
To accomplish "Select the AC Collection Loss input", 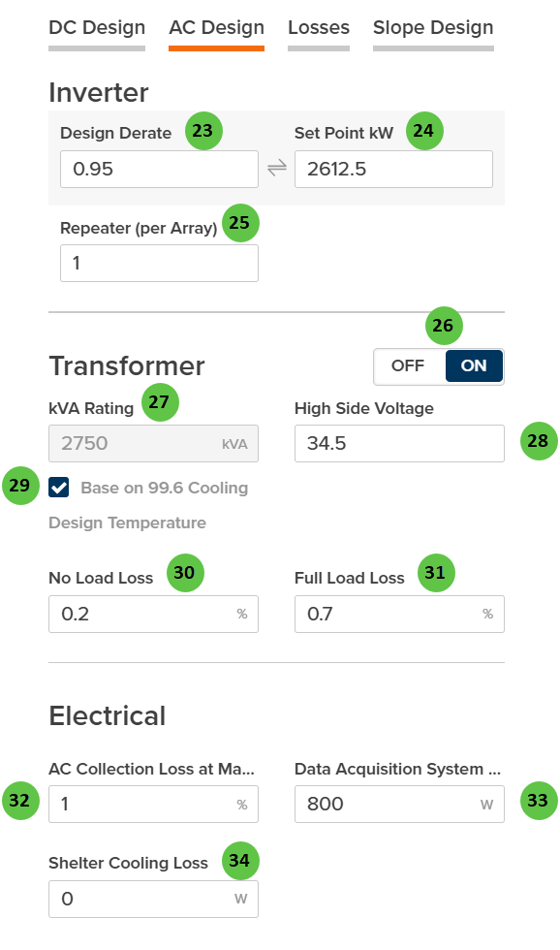I will click(153, 804).
